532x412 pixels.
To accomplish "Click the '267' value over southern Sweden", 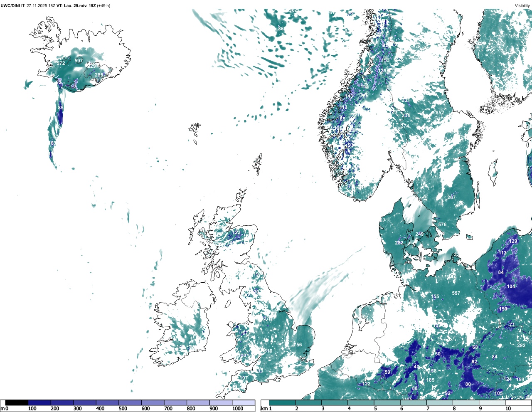I will click(x=451, y=197).
